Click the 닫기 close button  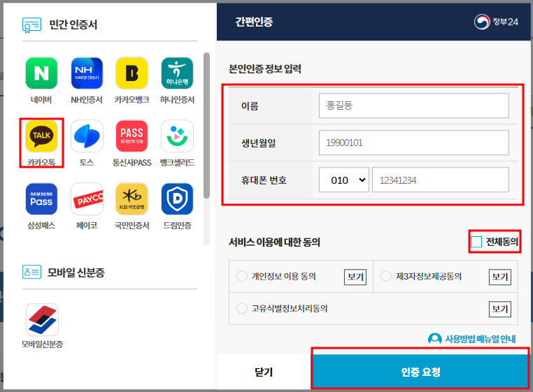[264, 372]
